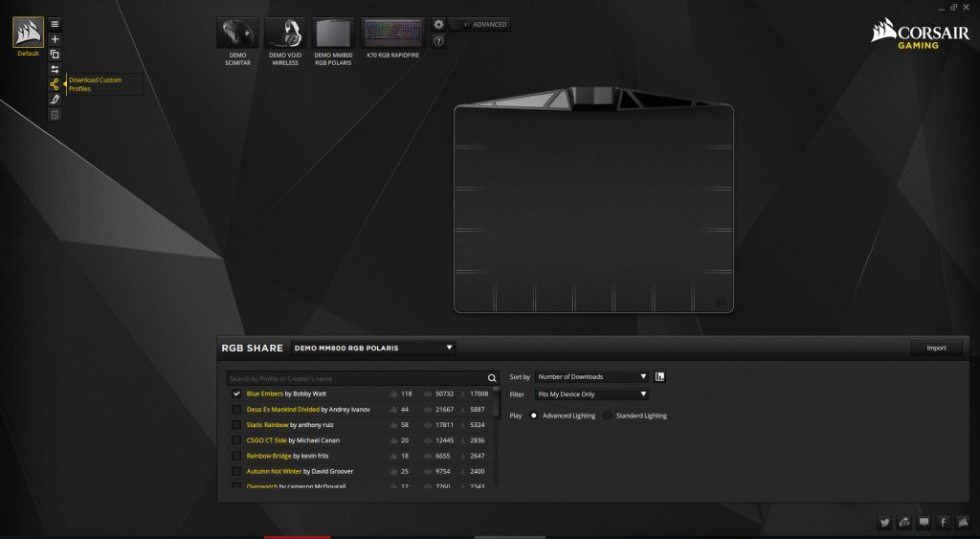This screenshot has height=539, width=980.
Task: Click the search magnifier icon
Action: pyautogui.click(x=492, y=378)
